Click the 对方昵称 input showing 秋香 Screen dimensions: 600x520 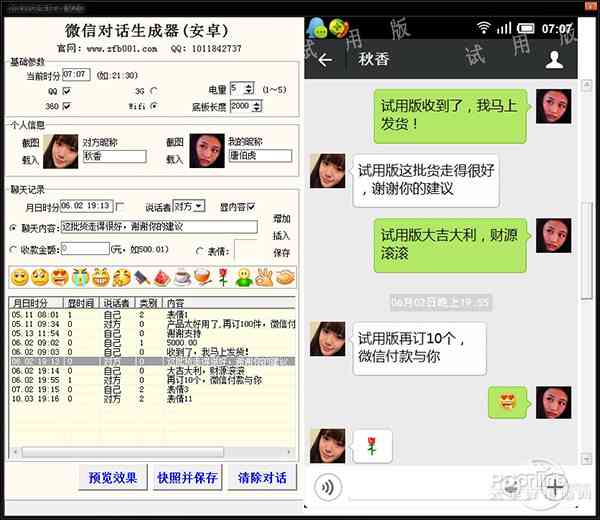coord(114,156)
